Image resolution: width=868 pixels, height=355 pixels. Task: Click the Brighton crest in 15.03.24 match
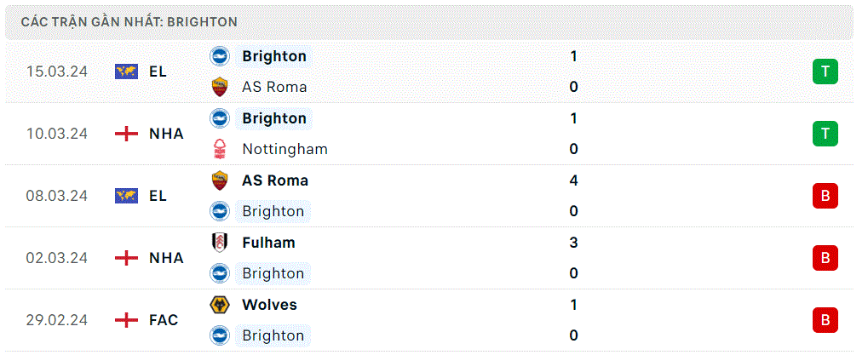tap(220, 56)
